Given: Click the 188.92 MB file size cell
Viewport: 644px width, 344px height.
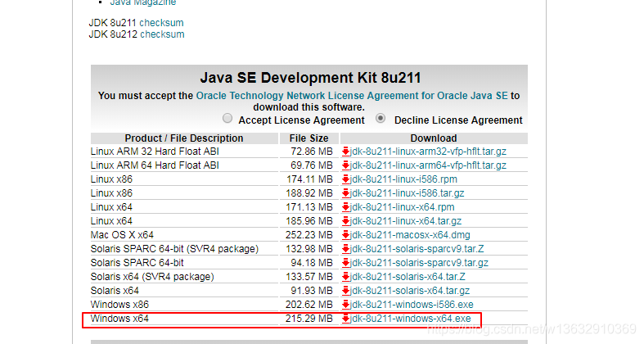Looking at the screenshot, I should pos(308,193).
